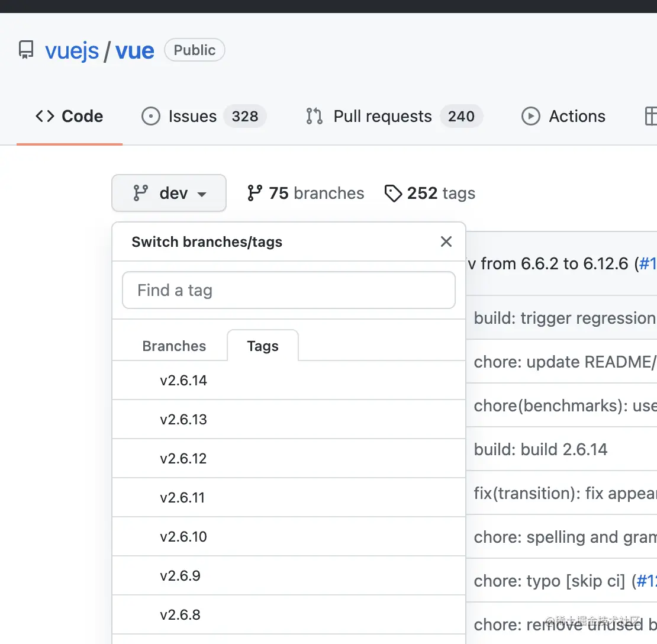Screen dimensions: 657x644
Task: Click the tag icon beside 252
Action: coord(393,193)
